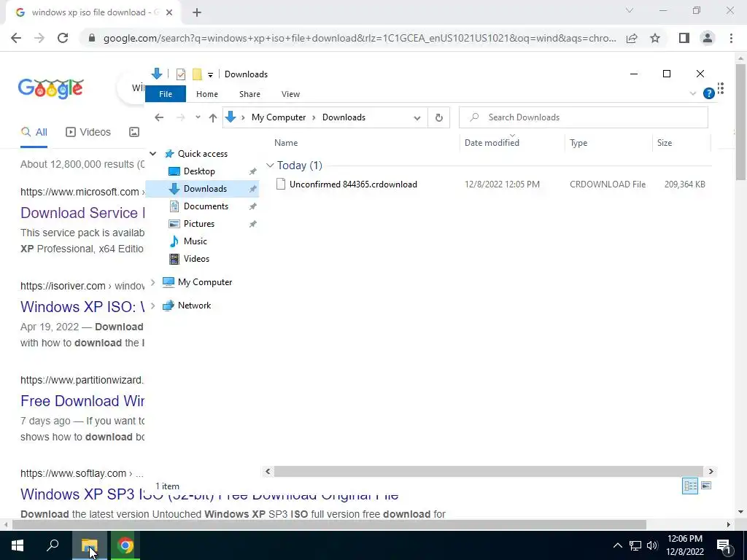Switch to Large icons view
The height and width of the screenshot is (560, 747).
click(706, 486)
